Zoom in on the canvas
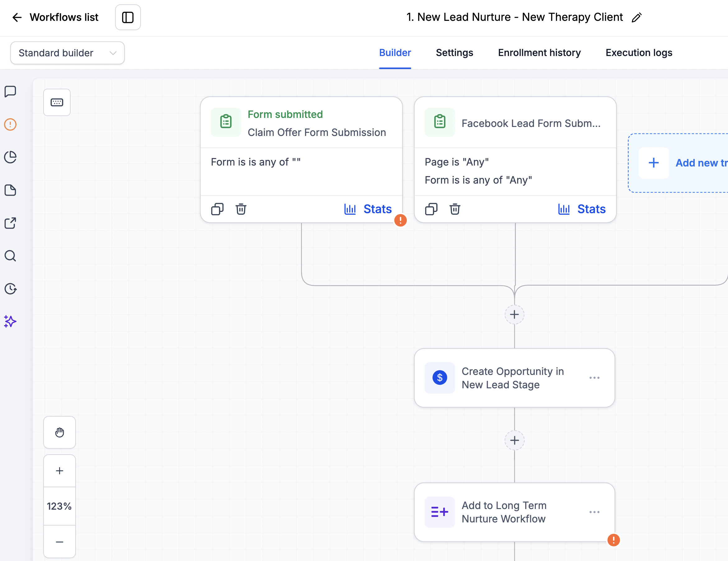Viewport: 728px width, 561px height. click(60, 471)
